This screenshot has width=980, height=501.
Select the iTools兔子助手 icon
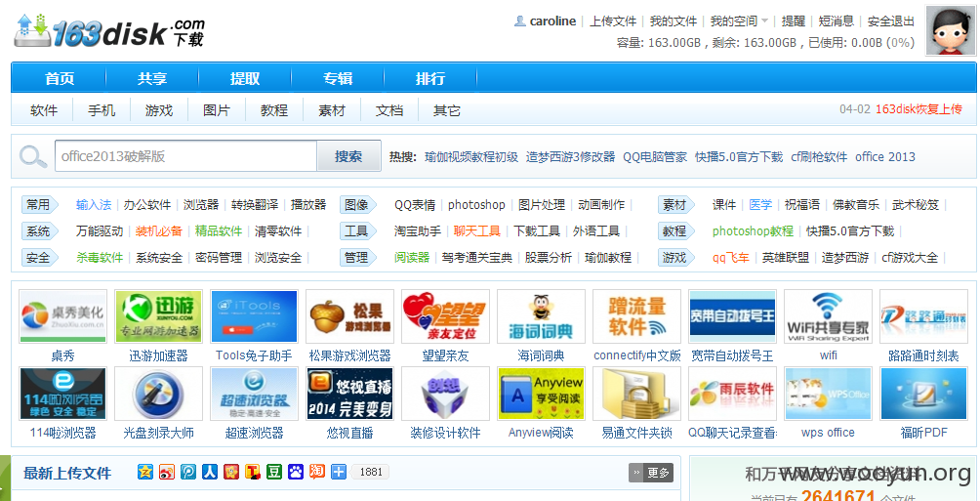255,315
